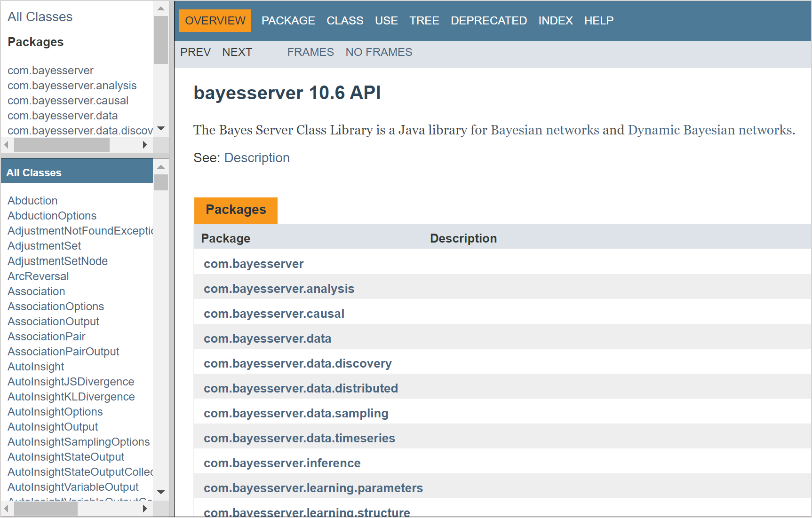Click the NEXT navigation link
Image resolution: width=812 pixels, height=518 pixels.
coord(237,52)
